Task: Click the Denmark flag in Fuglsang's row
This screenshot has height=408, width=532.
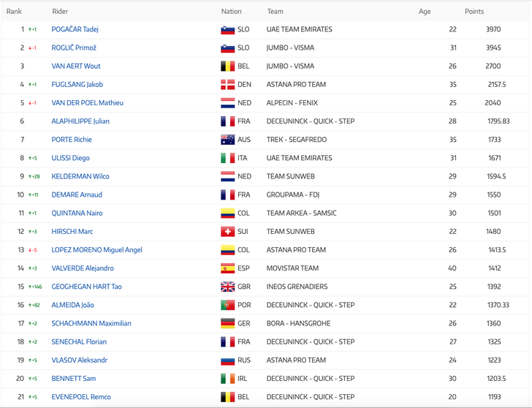Action: [x=227, y=85]
